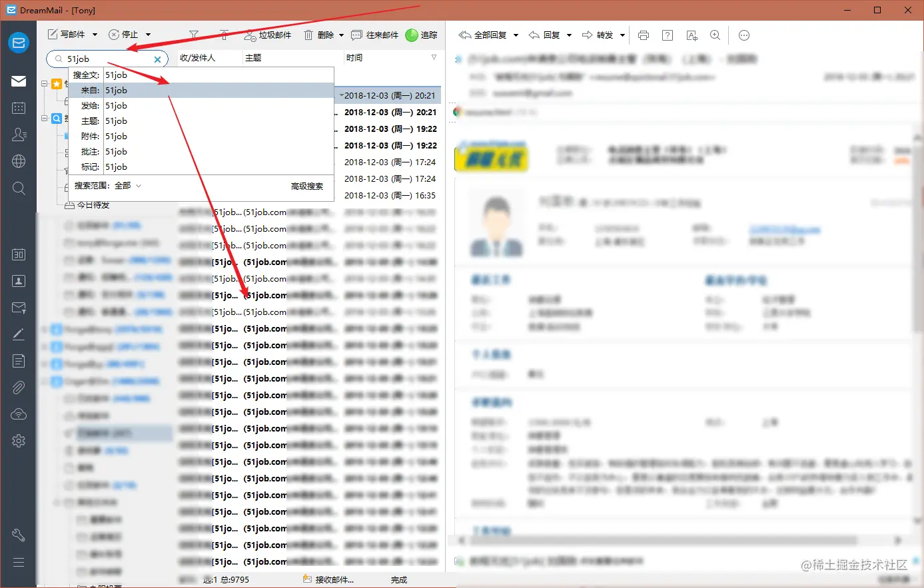The width and height of the screenshot is (924, 588).
Task: Open the wrench tools icon in the sidebar
Action: pos(19,535)
